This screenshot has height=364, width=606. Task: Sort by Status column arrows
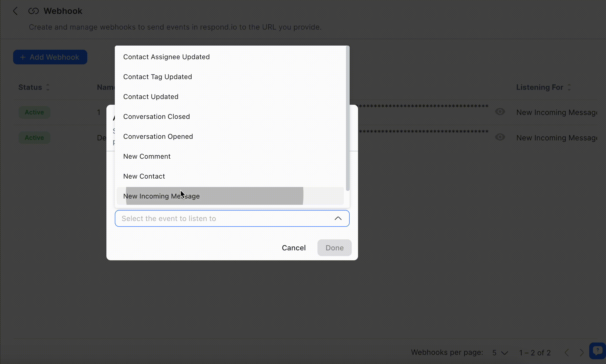tap(48, 87)
